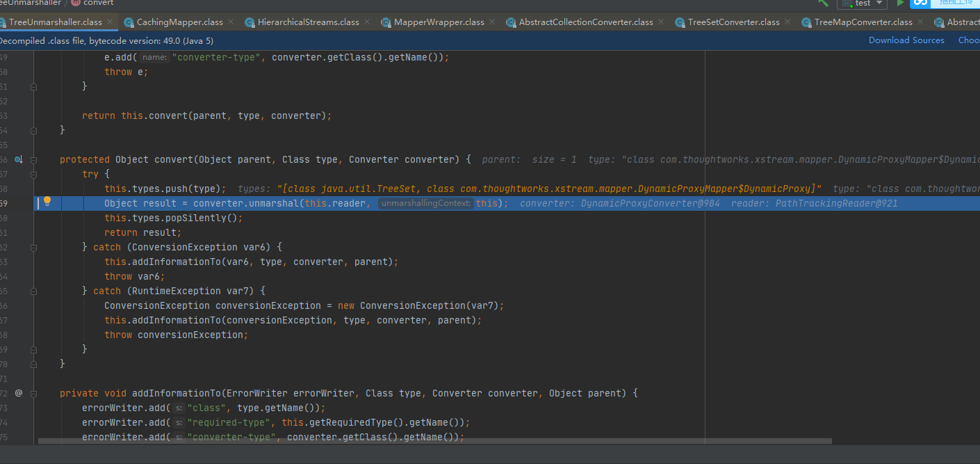The image size is (980, 464).
Task: Click the blue cloud upload icon
Action: tap(920, 3)
